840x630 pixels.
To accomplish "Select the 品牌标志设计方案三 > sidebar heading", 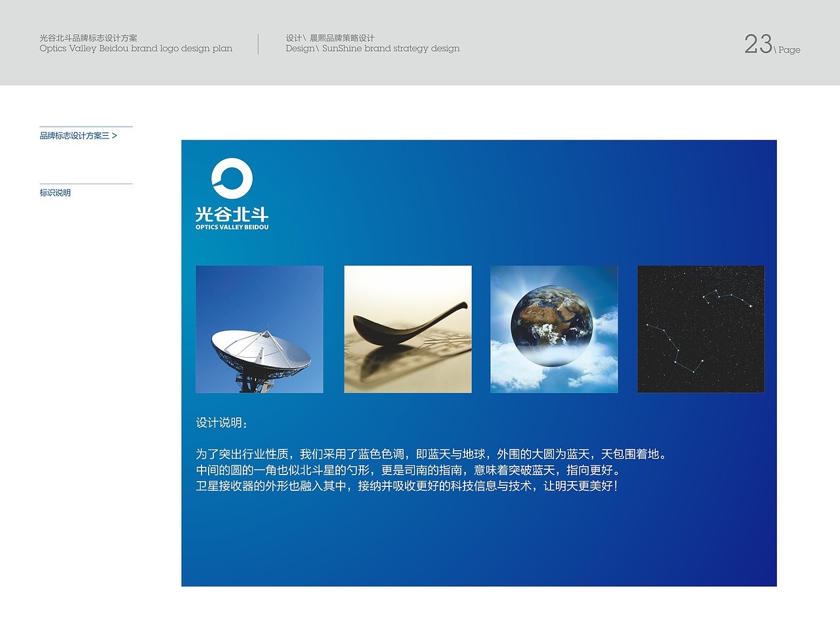I will 78,136.
